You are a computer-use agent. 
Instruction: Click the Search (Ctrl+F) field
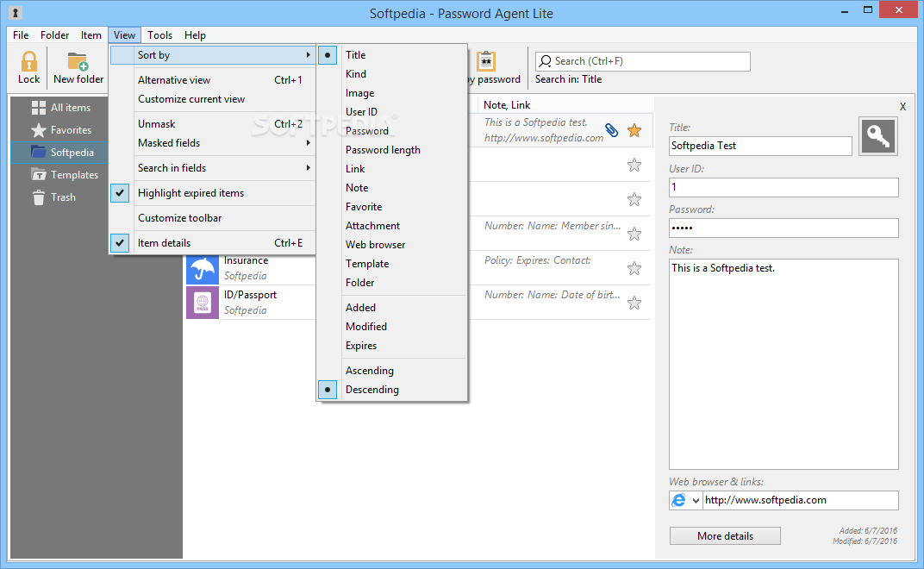tap(643, 61)
